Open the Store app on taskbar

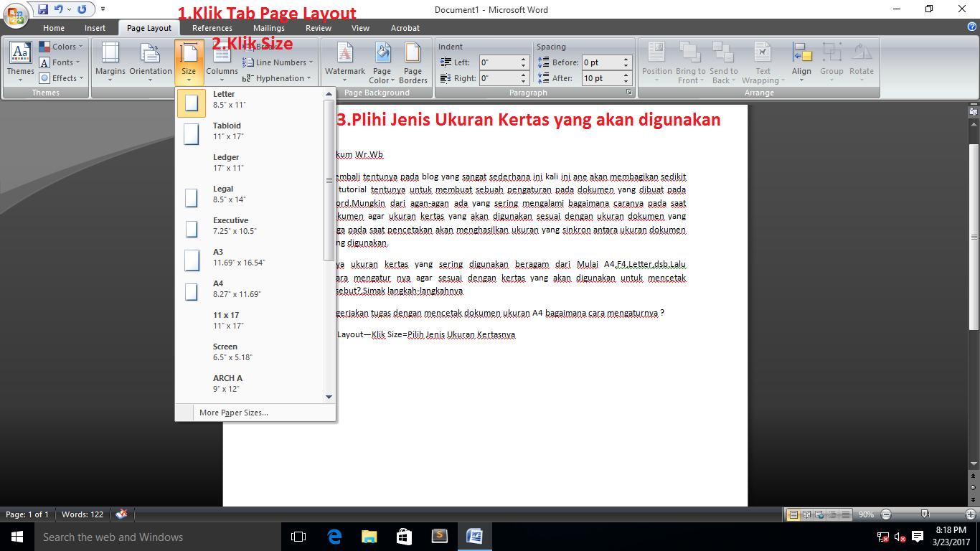(x=404, y=537)
